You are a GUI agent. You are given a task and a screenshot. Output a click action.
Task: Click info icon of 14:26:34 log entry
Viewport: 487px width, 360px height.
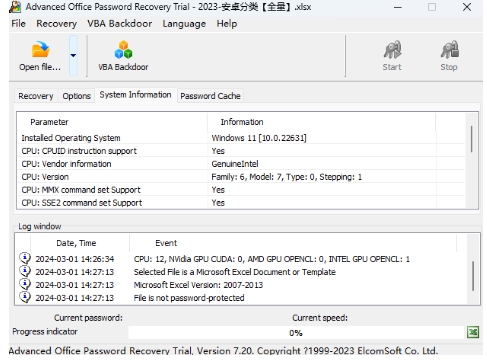coord(25,258)
